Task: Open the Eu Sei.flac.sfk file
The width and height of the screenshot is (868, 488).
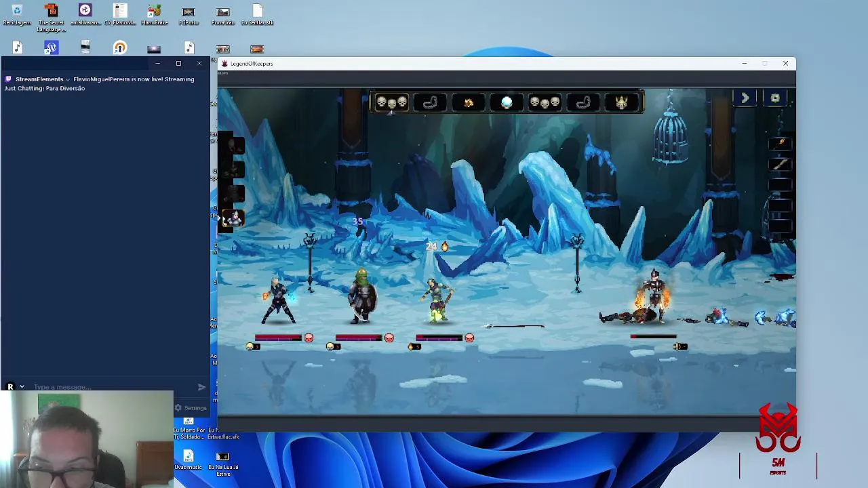Action: click(x=257, y=16)
